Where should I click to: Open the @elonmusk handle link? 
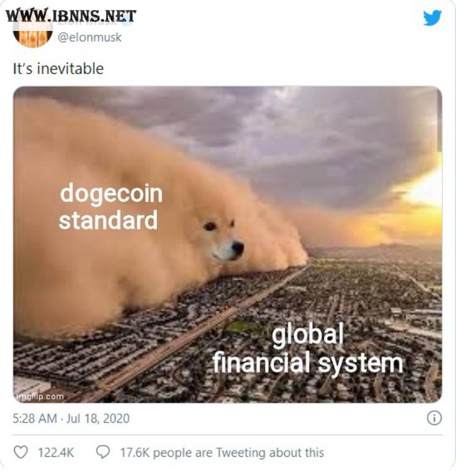(x=89, y=37)
